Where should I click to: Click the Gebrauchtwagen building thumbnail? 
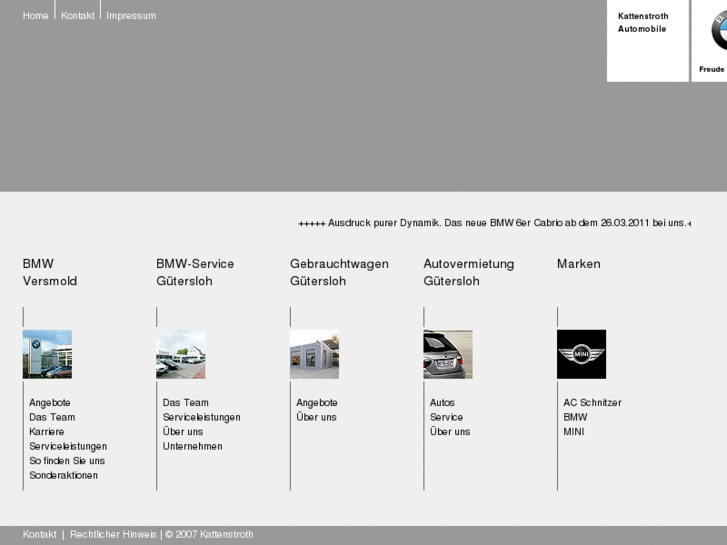[314, 354]
